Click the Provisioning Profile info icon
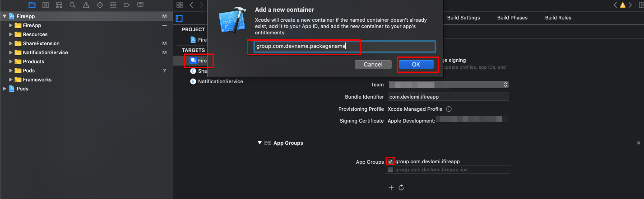644x199 pixels. pyautogui.click(x=449, y=109)
